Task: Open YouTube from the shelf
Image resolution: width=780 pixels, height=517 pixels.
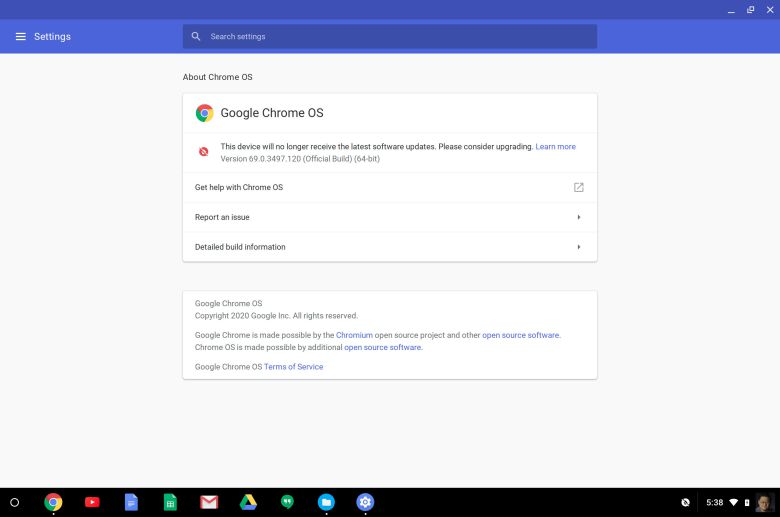Action: click(92, 502)
